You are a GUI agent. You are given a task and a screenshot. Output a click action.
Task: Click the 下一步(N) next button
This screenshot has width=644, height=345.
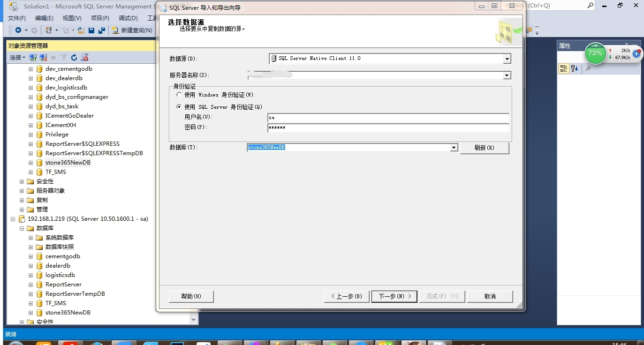coord(394,296)
